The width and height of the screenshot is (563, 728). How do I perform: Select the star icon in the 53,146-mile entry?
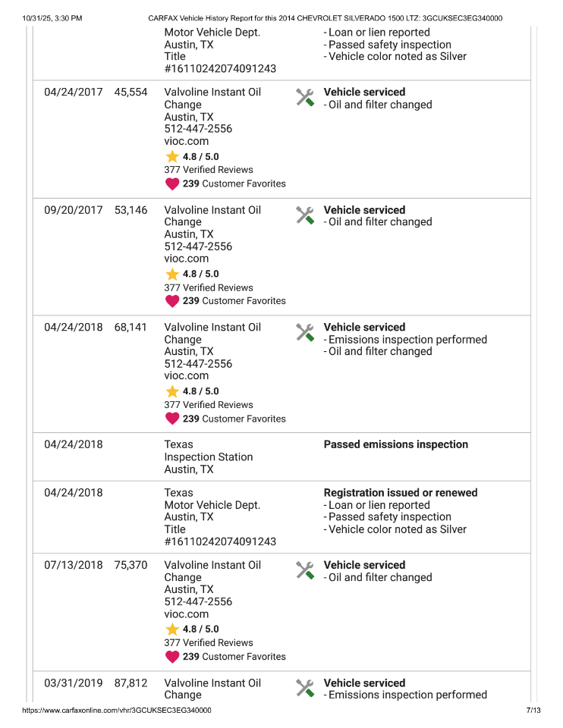[172, 274]
